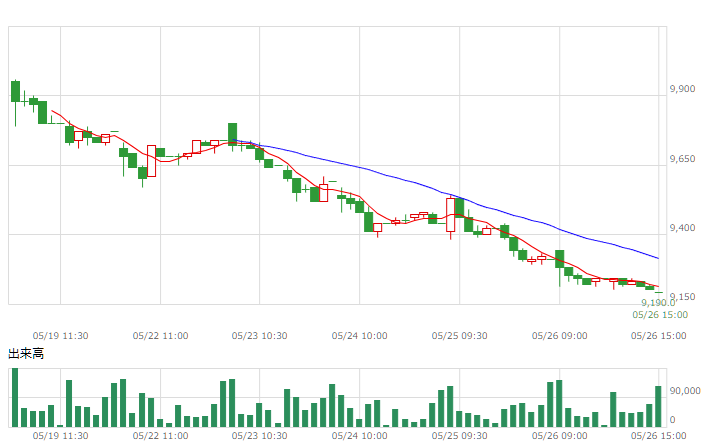
Task: Click the 出来高 volume heading
Action: coord(26,353)
